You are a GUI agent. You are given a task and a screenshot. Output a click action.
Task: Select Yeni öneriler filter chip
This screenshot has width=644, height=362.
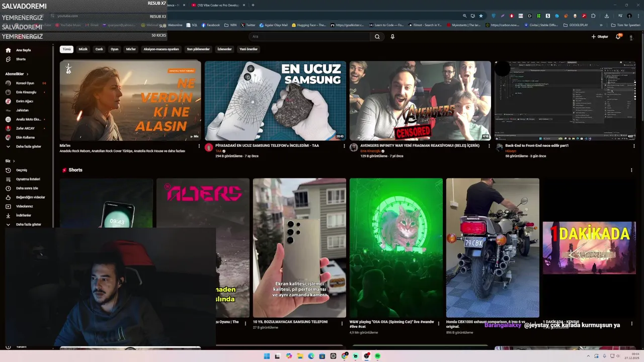click(x=249, y=49)
